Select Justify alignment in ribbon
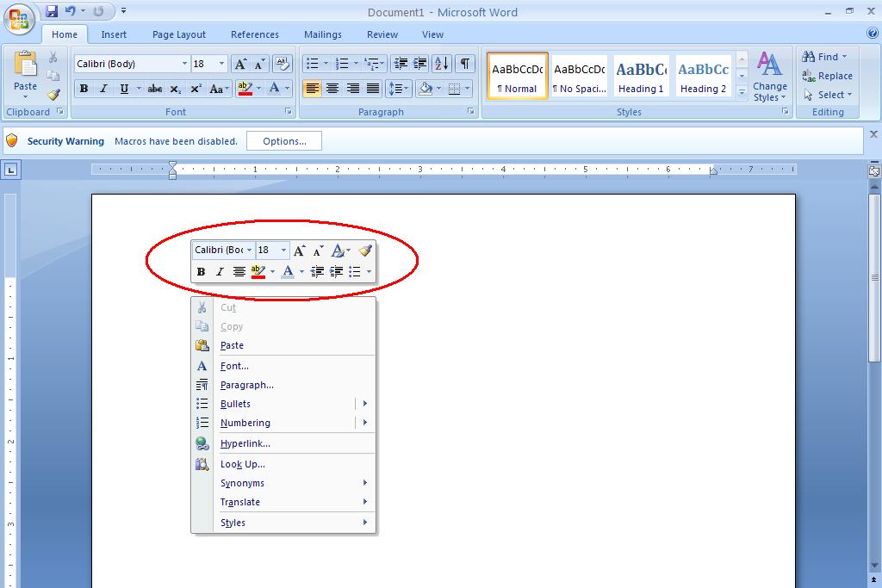The image size is (882, 588). [x=373, y=89]
